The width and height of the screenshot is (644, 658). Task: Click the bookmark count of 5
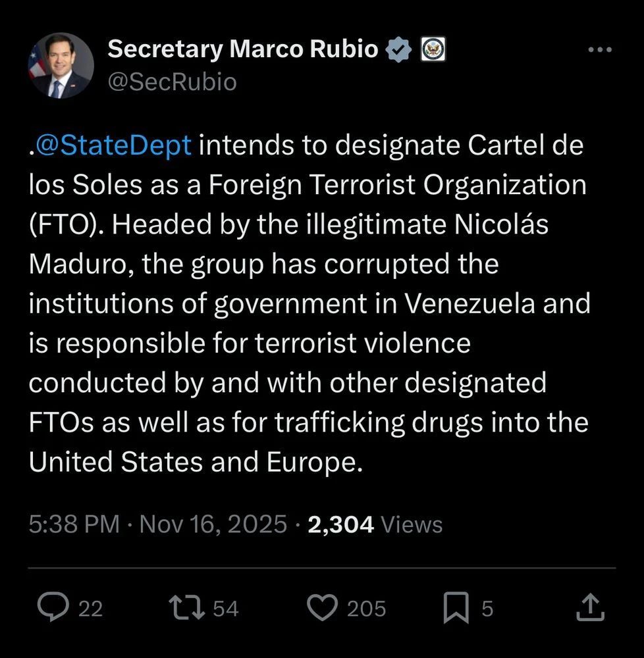pos(487,609)
